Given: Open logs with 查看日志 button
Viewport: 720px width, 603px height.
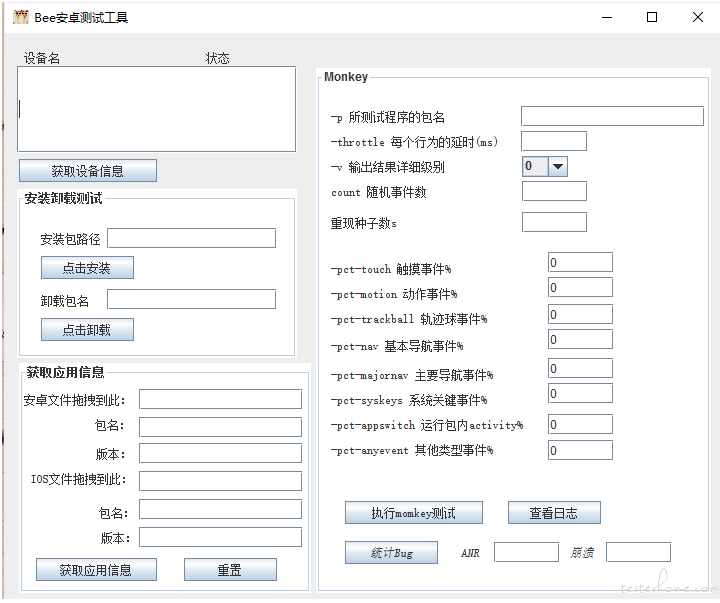Looking at the screenshot, I should click(x=554, y=513).
